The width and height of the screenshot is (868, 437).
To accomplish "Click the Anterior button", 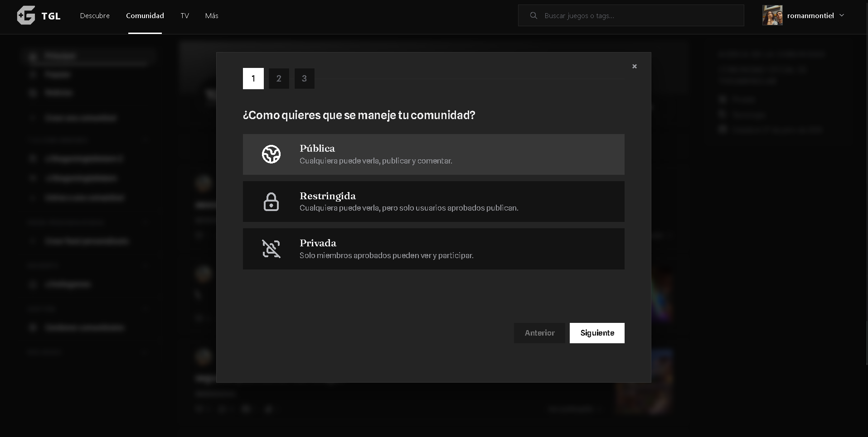I will [539, 333].
